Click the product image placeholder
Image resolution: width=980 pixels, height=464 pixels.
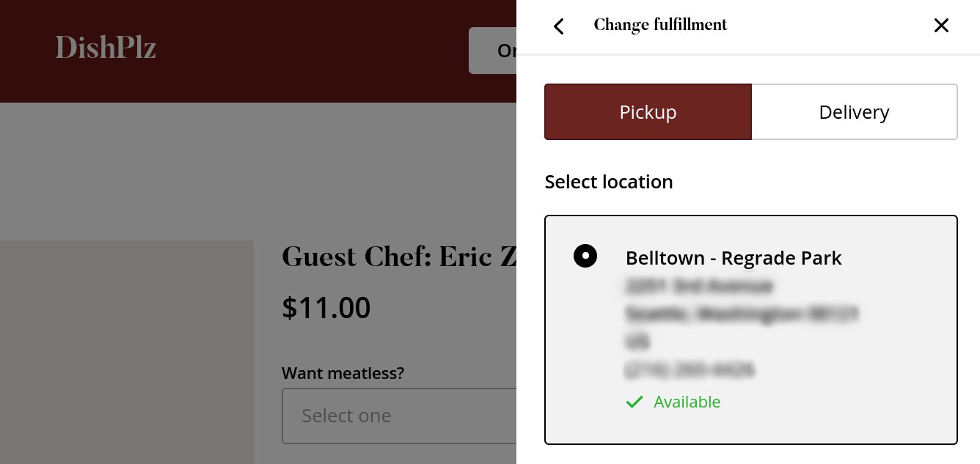point(126,352)
